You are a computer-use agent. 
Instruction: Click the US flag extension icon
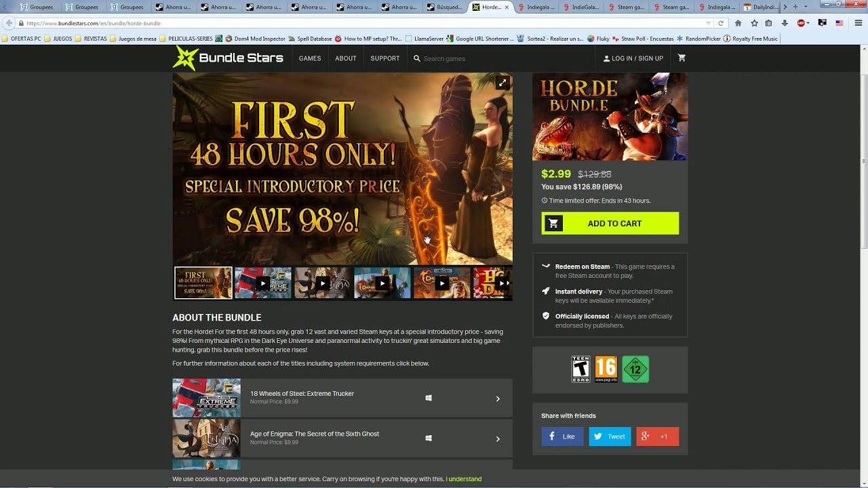pos(839,23)
